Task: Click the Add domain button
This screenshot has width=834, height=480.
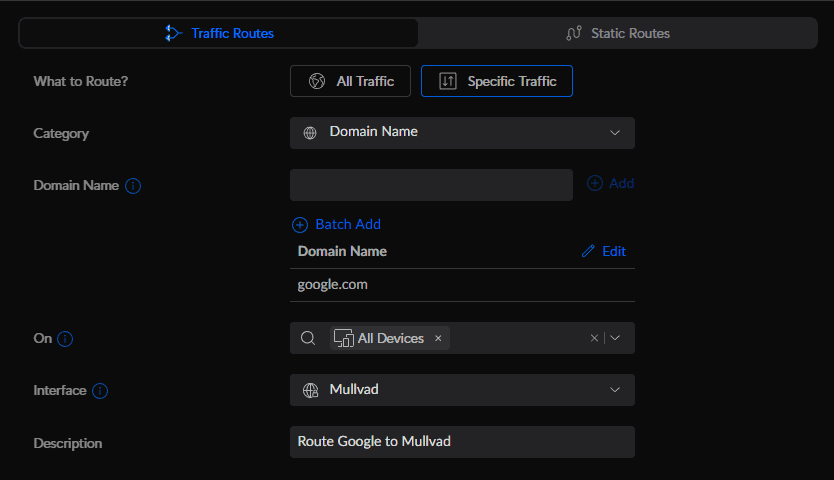Action: pos(611,183)
